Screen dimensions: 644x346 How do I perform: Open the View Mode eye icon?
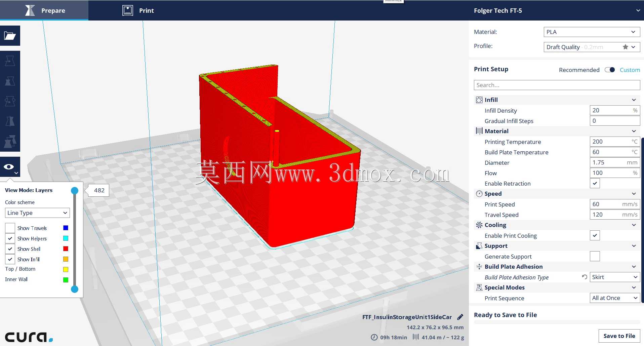(x=10, y=167)
